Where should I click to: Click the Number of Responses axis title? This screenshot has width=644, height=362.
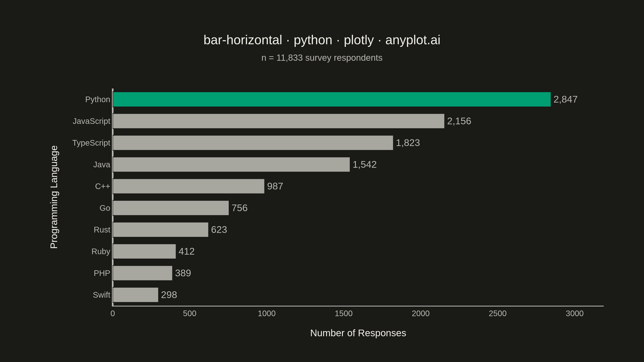(x=358, y=333)
